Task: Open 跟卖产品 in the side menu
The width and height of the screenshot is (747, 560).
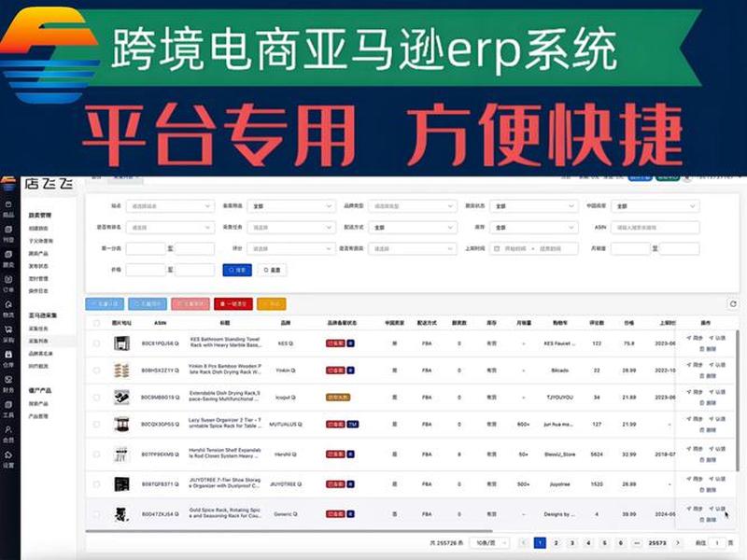Action: coord(38,253)
